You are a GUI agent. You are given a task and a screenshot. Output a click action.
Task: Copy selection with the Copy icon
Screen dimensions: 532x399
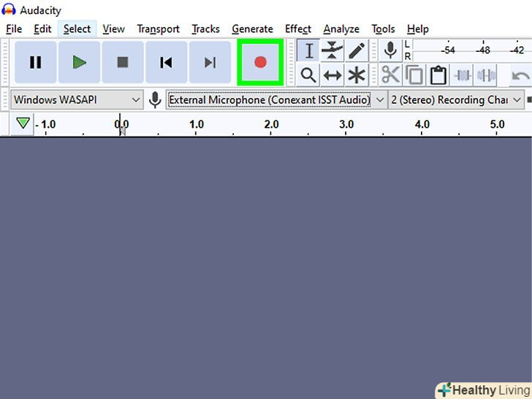(414, 75)
